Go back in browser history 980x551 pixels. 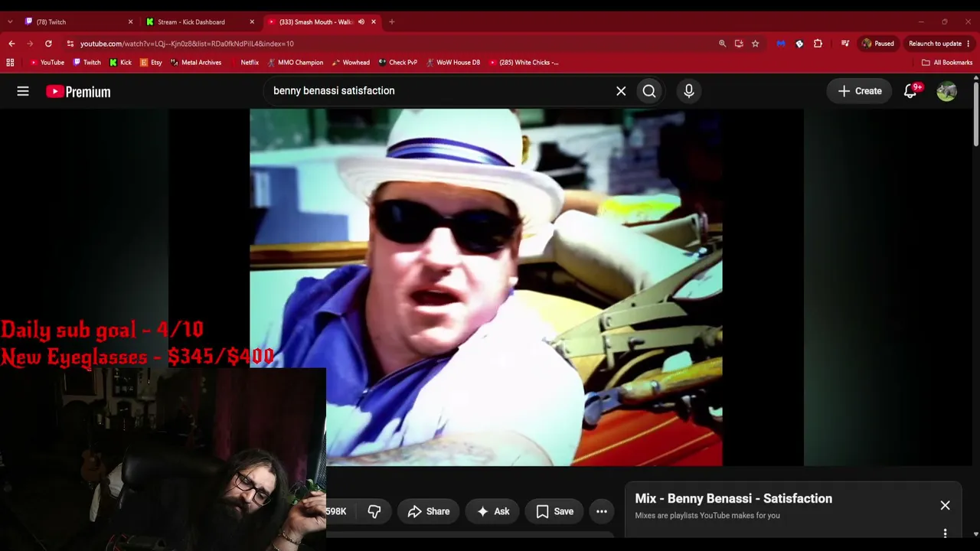[x=11, y=44]
